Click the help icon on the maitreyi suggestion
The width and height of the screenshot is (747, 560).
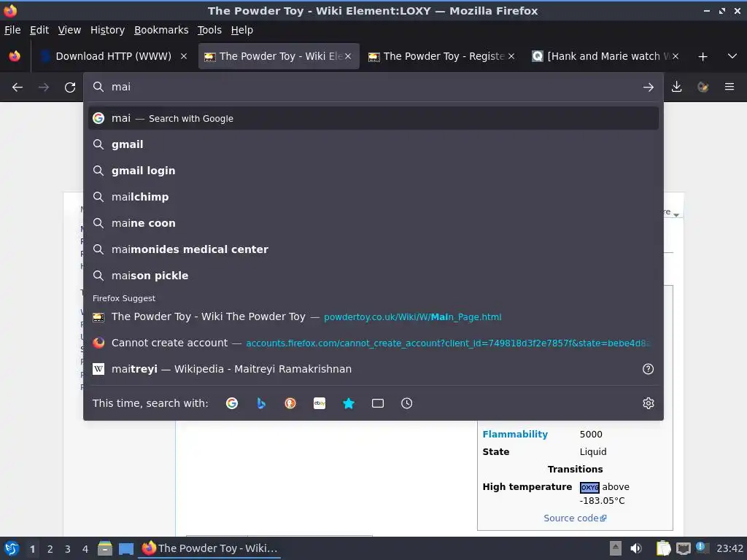pyautogui.click(x=648, y=369)
